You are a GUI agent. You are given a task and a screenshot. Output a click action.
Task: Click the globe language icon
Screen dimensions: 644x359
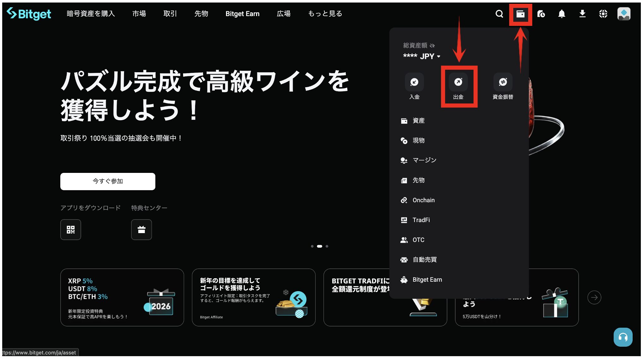[x=603, y=14]
